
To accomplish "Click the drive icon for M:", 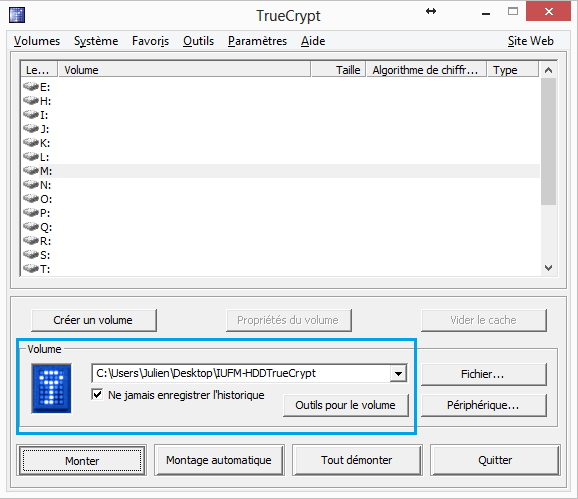I will pyautogui.click(x=31, y=171).
